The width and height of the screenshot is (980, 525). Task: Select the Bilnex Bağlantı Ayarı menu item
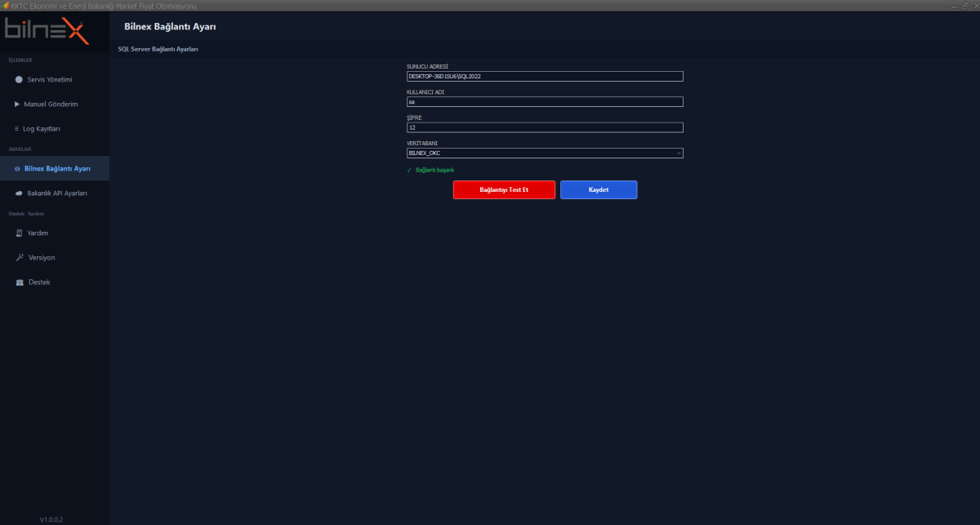click(x=57, y=168)
